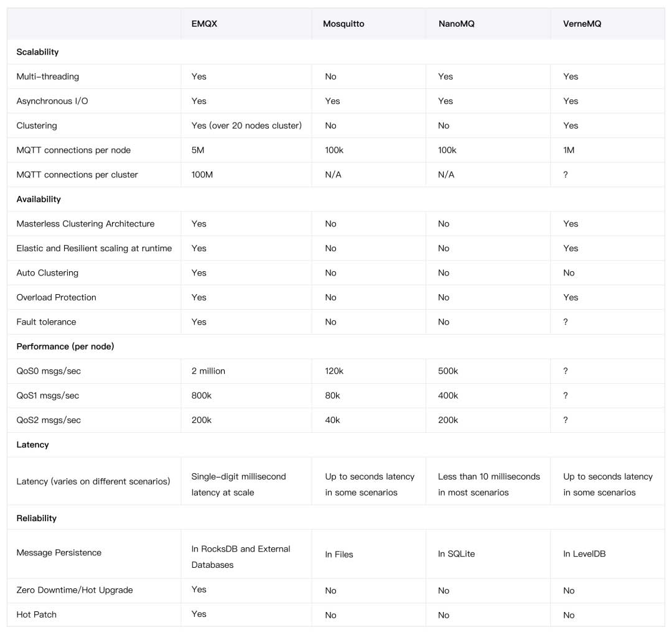
Task: Click the Mosquitto column header
Action: pyautogui.click(x=343, y=24)
